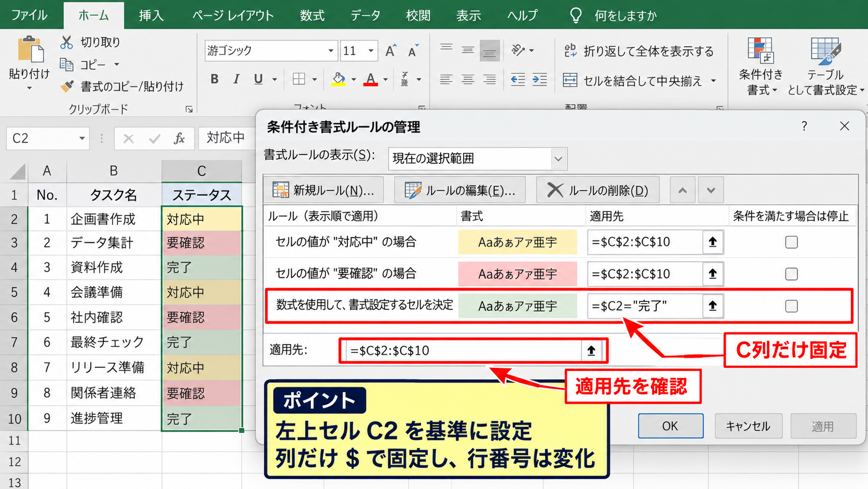868x489 pixels.
Task: Click the text orientation icon
Action: [518, 50]
